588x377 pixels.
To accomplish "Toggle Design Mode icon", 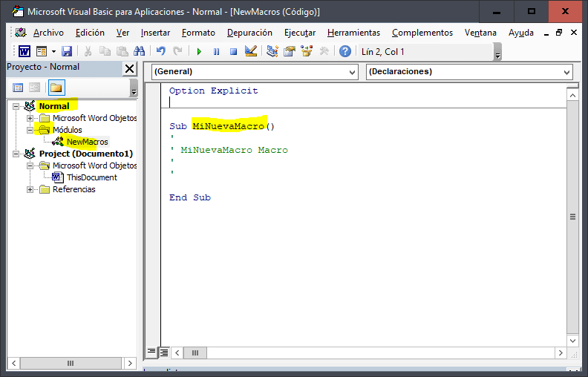I will 250,51.
